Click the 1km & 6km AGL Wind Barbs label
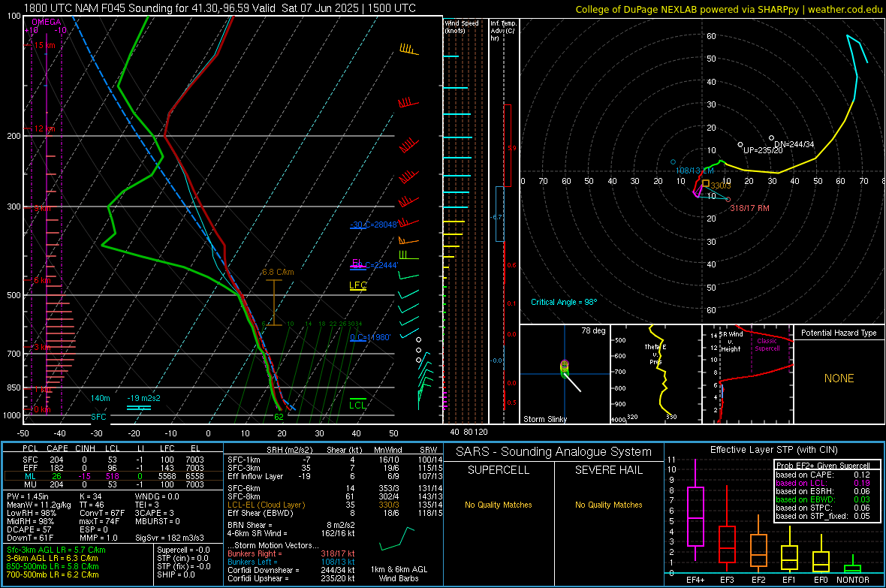The image size is (886, 588). pyautogui.click(x=399, y=574)
